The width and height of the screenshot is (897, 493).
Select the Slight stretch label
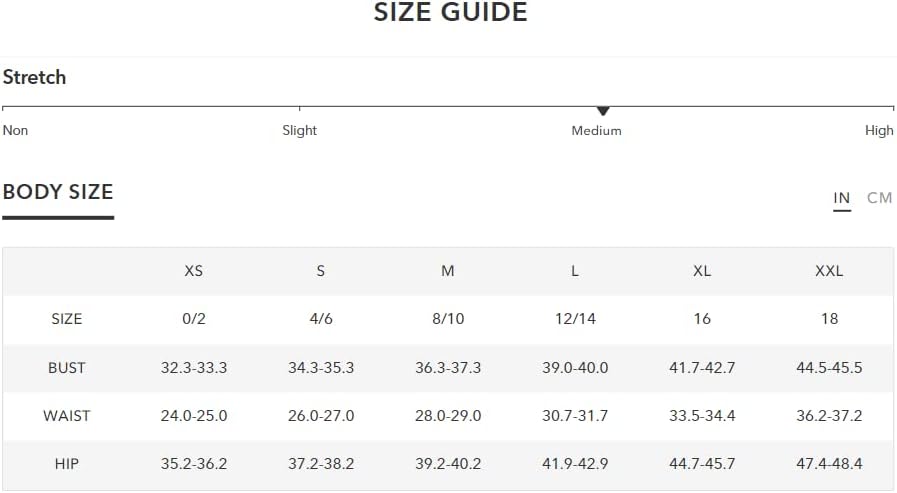(x=299, y=130)
